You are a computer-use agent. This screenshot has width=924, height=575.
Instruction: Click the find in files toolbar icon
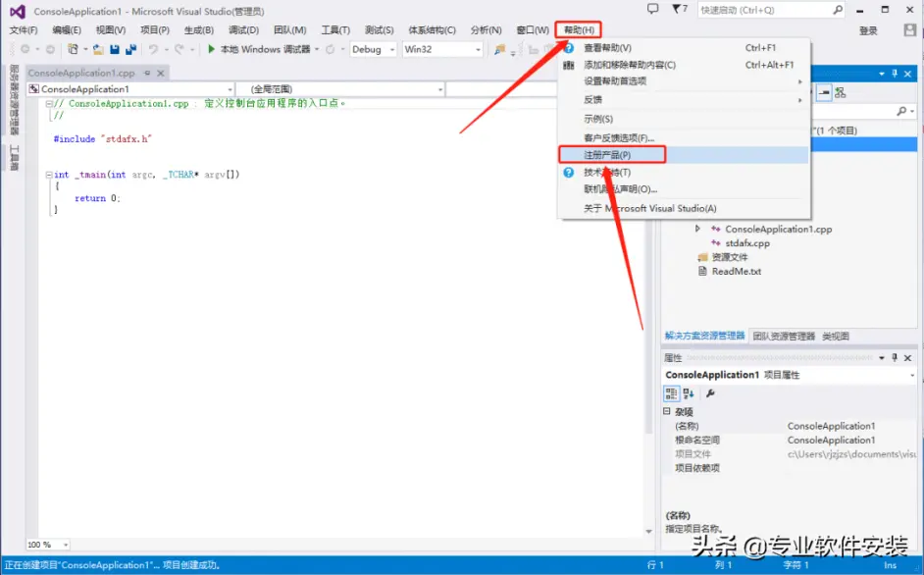click(499, 49)
